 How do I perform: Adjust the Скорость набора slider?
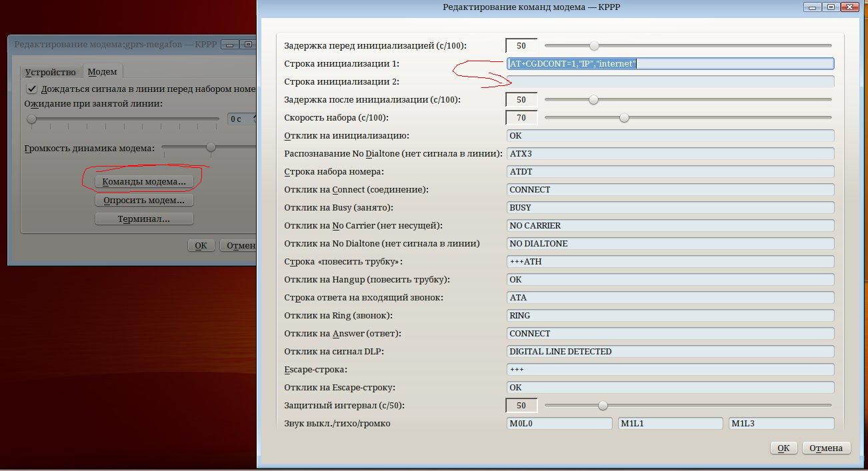(x=688, y=118)
